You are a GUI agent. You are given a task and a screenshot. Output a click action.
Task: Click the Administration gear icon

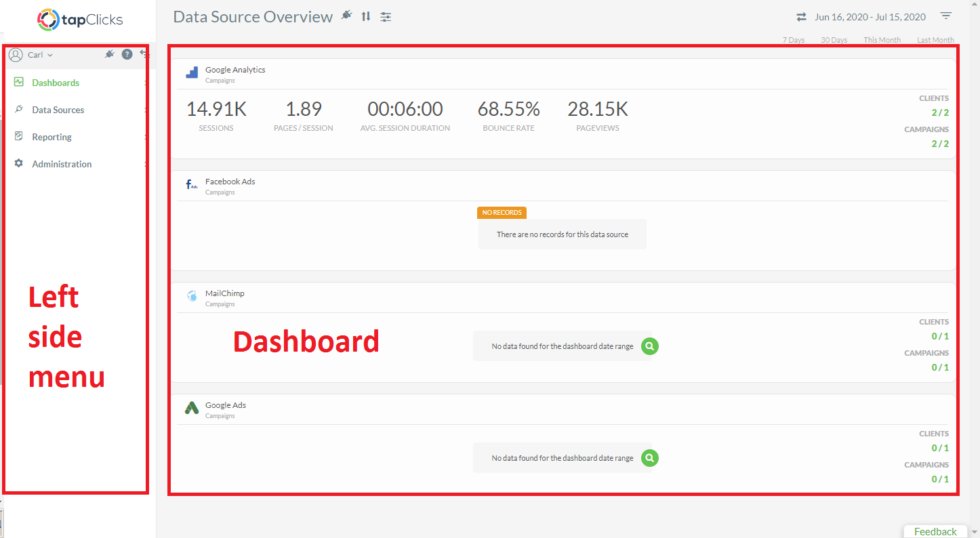coord(19,163)
